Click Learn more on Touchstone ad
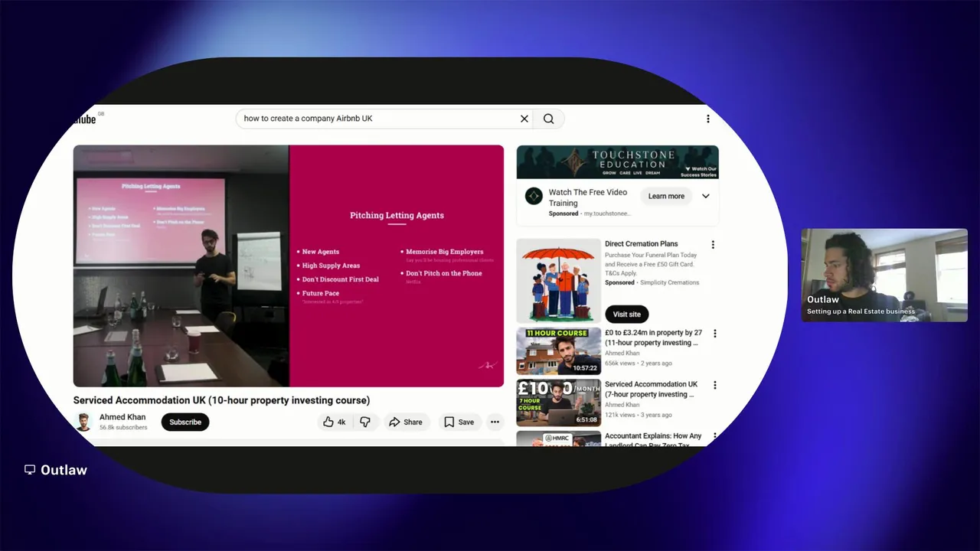Image resolution: width=980 pixels, height=551 pixels. [666, 196]
